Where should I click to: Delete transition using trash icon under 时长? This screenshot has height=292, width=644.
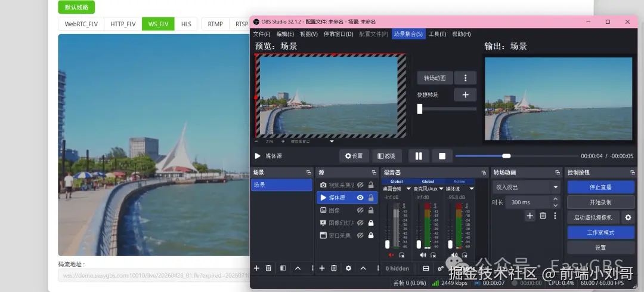pos(543,216)
